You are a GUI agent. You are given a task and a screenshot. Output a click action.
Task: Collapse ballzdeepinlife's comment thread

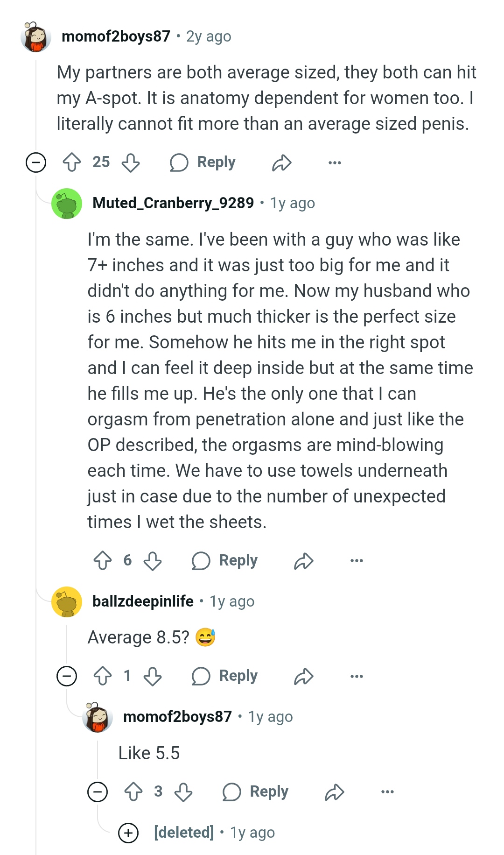pos(67,676)
